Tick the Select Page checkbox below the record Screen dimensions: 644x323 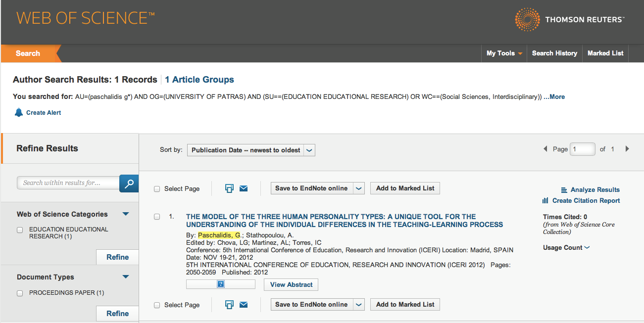[157, 305]
